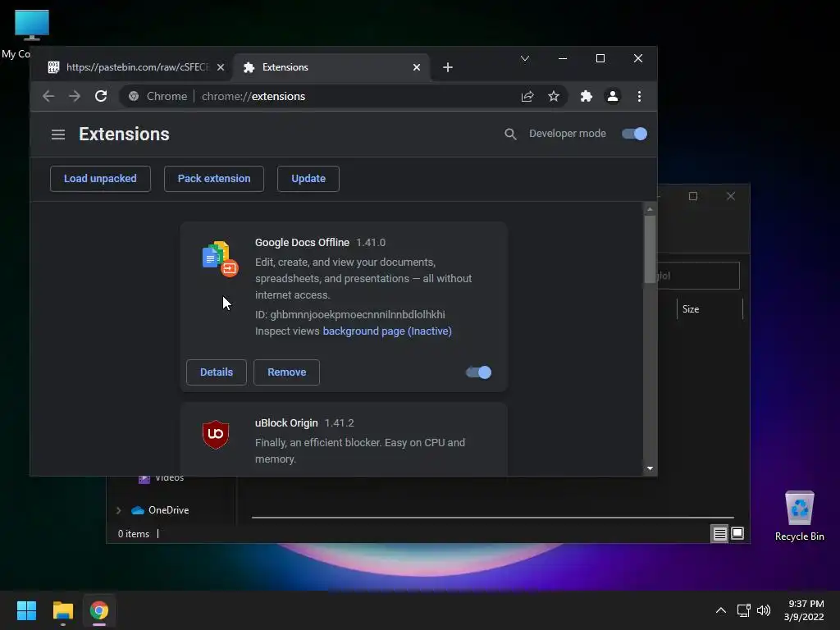Close the Extensions tab
This screenshot has width=840, height=630.
point(417,67)
